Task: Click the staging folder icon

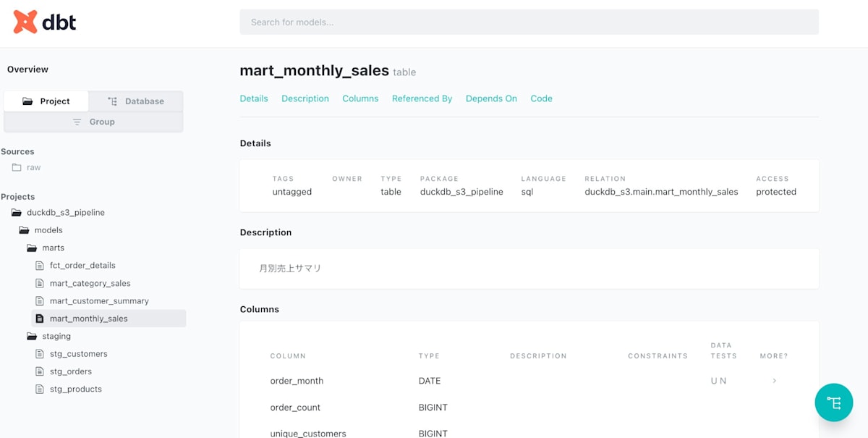Action: [32, 336]
